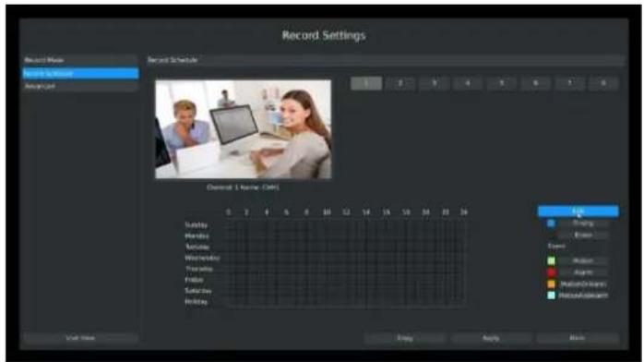Choose the Motion&Alarm event option

[x=583, y=296]
